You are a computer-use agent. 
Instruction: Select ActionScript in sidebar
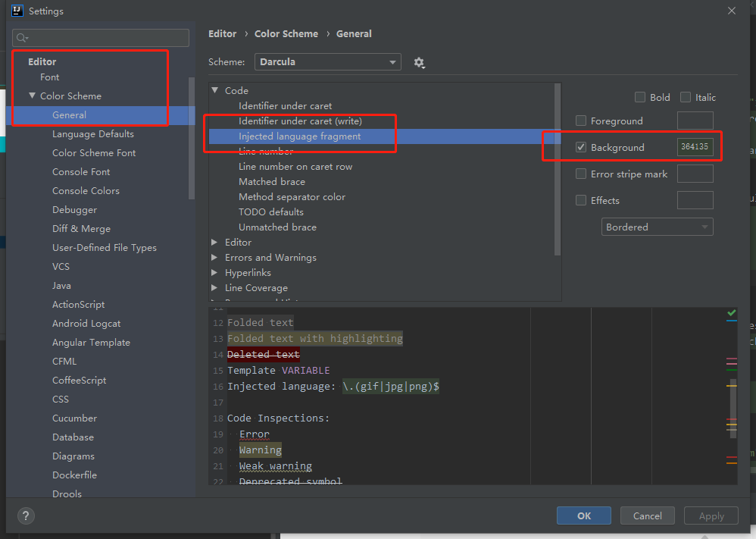pyautogui.click(x=78, y=305)
